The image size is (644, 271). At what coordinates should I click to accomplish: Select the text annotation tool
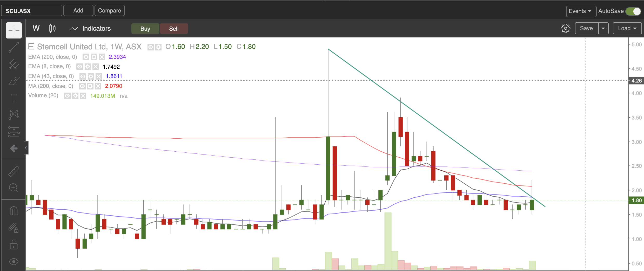14,98
